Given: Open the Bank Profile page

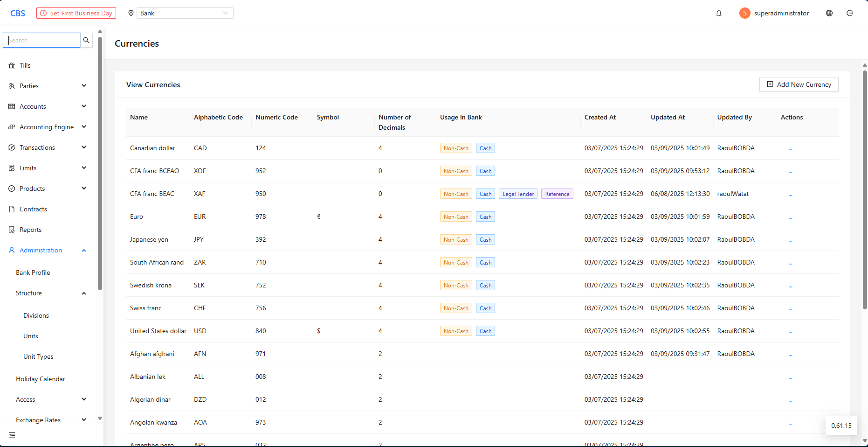Looking at the screenshot, I should click(33, 272).
